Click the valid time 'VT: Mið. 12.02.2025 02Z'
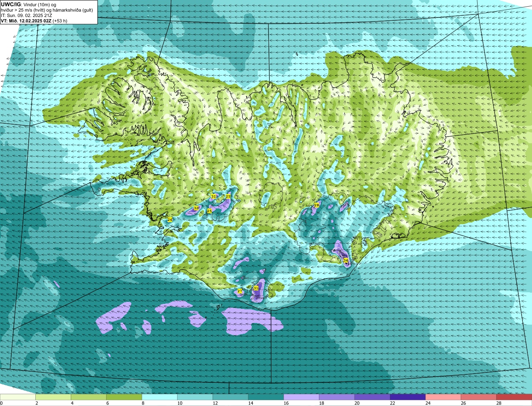Image resolution: width=532 pixels, height=406 pixels. 26,21
